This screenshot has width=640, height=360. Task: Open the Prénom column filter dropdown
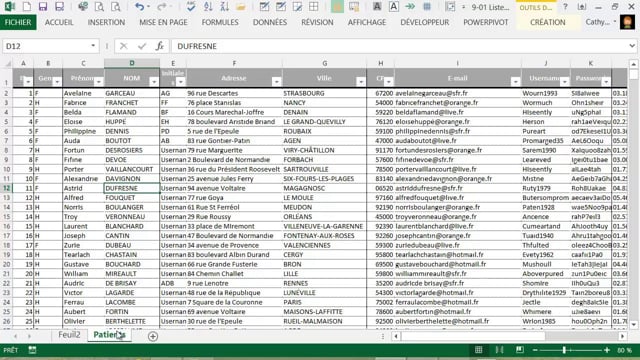(x=98, y=82)
